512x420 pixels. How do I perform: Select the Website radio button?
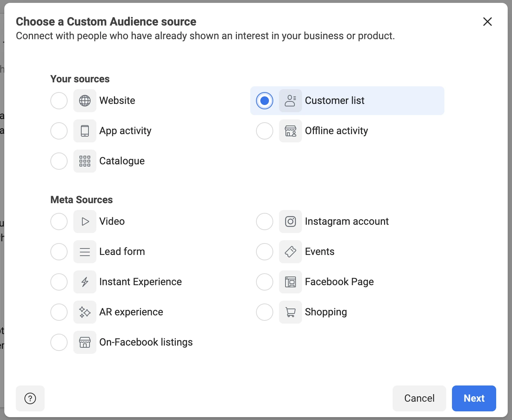pyautogui.click(x=59, y=101)
